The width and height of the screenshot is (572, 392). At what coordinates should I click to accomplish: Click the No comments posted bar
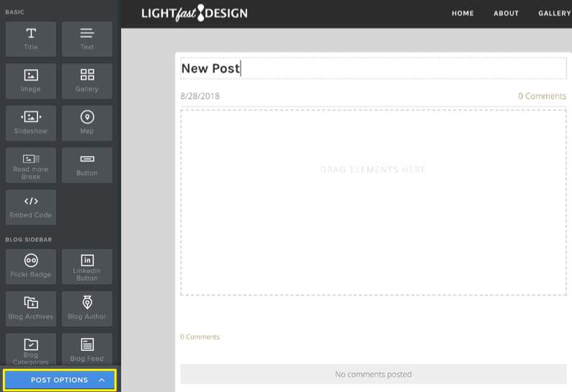373,374
